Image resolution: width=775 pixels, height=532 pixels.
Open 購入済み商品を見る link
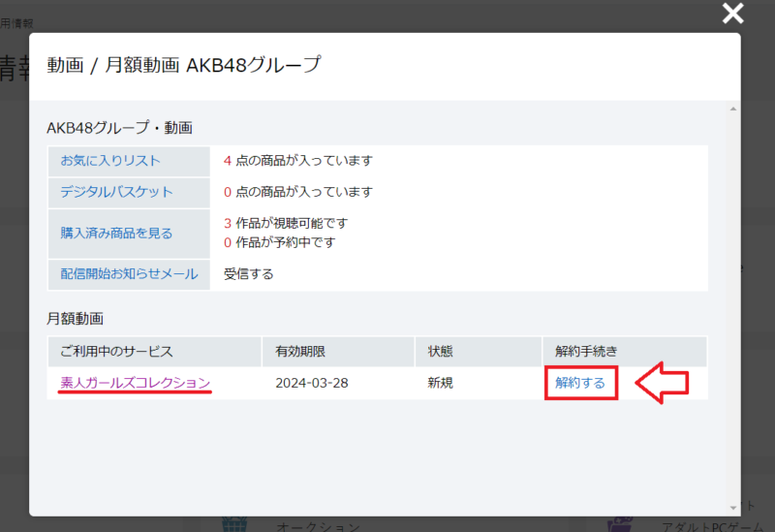pyautogui.click(x=116, y=233)
